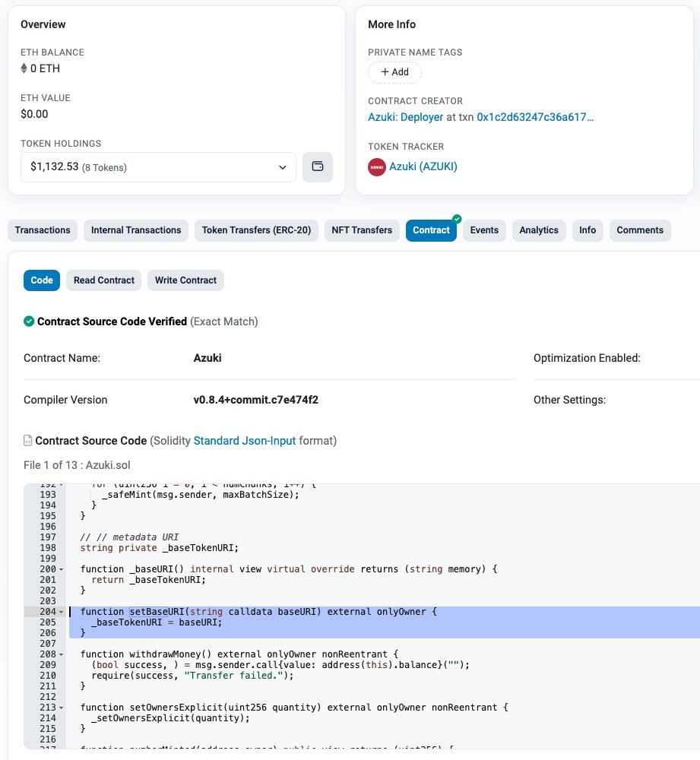Click line number 210 in the gutter
Screen dimensions: 700x760
tap(48, 676)
